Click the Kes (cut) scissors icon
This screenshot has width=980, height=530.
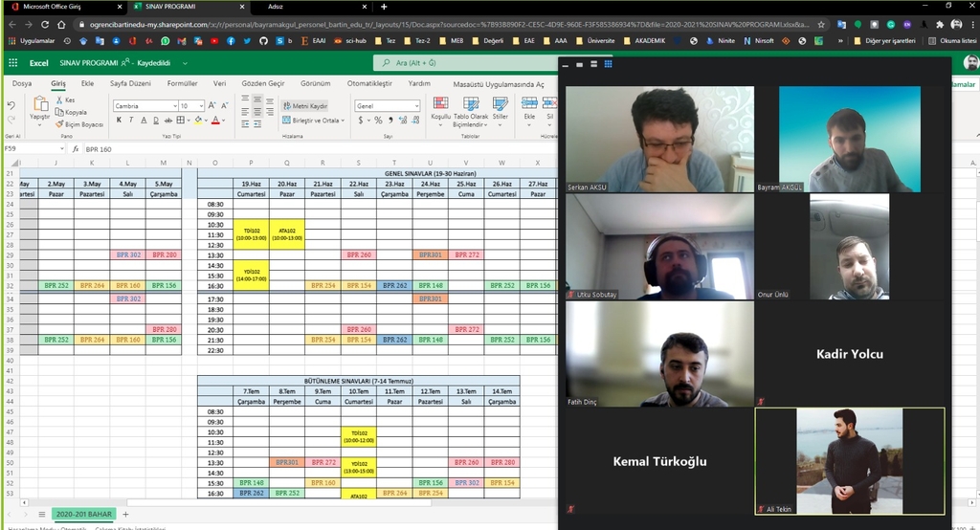coord(59,99)
